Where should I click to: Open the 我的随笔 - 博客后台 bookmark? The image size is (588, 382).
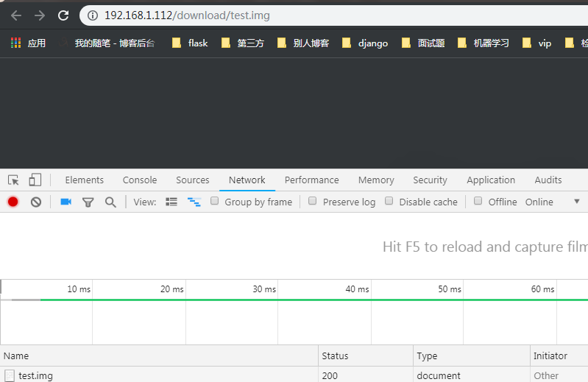109,43
